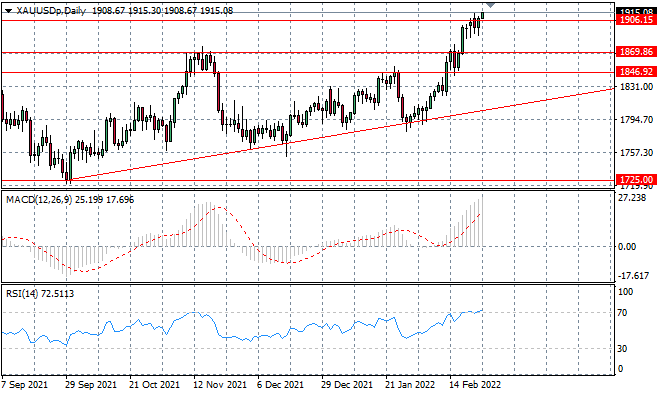Click the 7 Sep 2021 date label
The height and width of the screenshot is (396, 660).
pos(25,385)
